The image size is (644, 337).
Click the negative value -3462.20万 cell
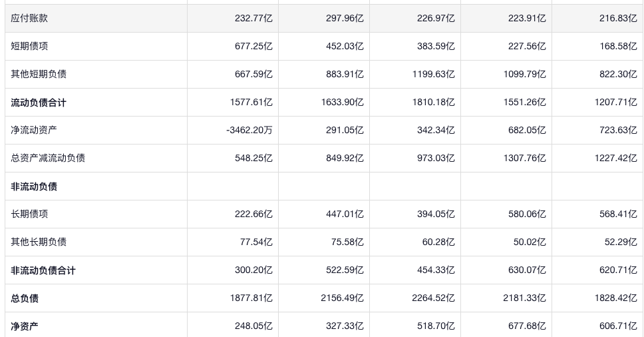(249, 130)
